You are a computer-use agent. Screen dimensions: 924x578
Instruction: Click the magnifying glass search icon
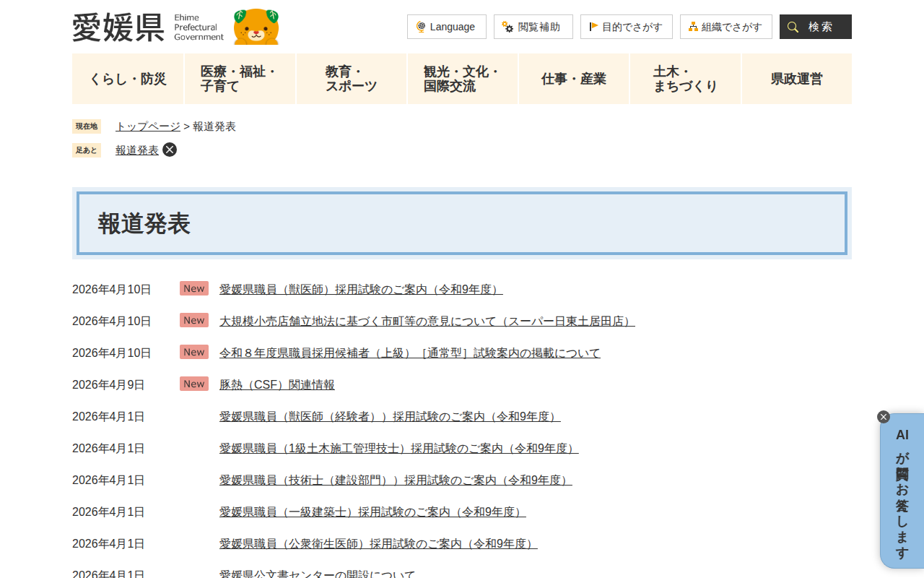[x=793, y=26]
